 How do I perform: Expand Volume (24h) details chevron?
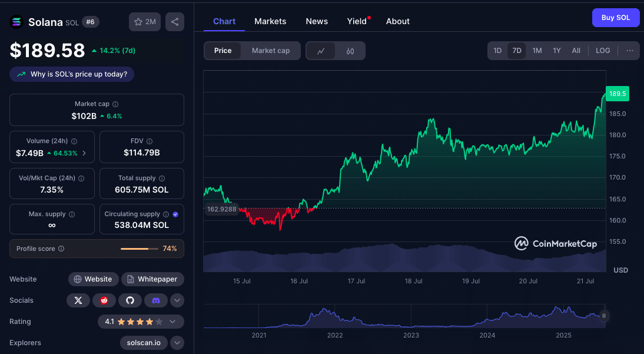[x=84, y=153]
